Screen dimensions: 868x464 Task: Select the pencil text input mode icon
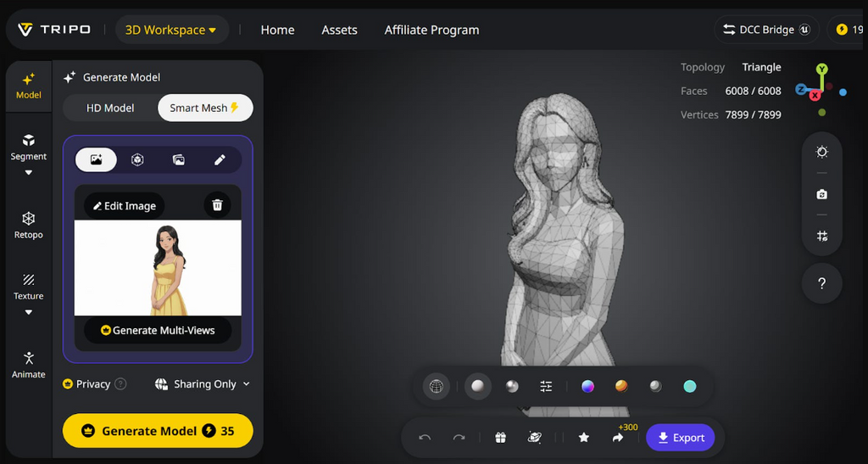coord(220,159)
